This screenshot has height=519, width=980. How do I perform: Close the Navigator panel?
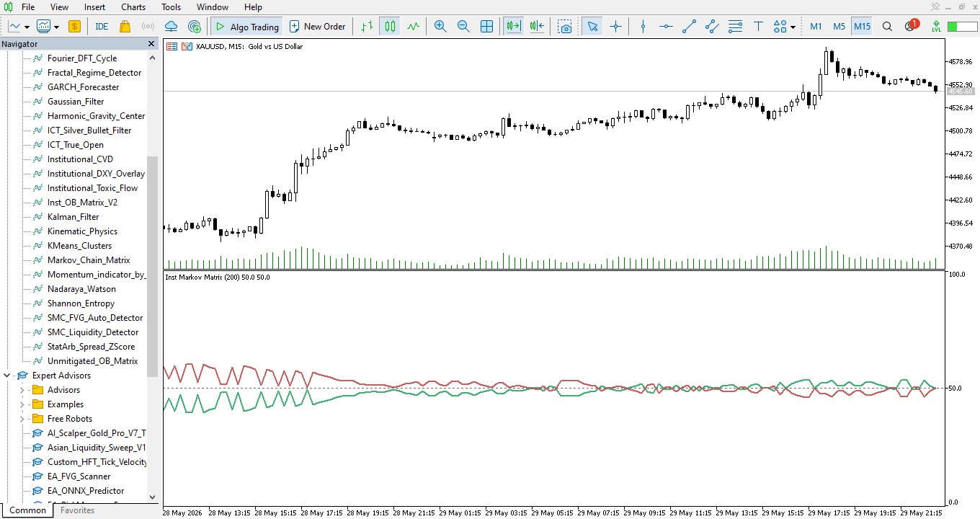pyautogui.click(x=151, y=44)
